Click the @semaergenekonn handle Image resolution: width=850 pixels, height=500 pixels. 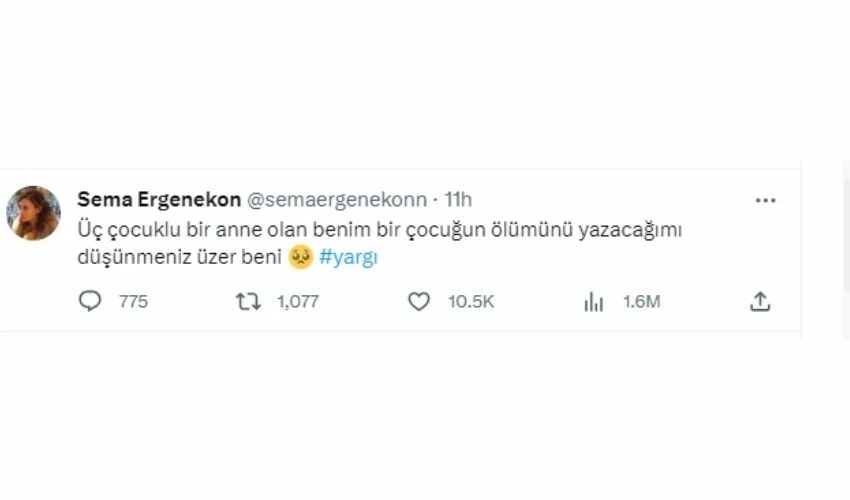pos(337,200)
